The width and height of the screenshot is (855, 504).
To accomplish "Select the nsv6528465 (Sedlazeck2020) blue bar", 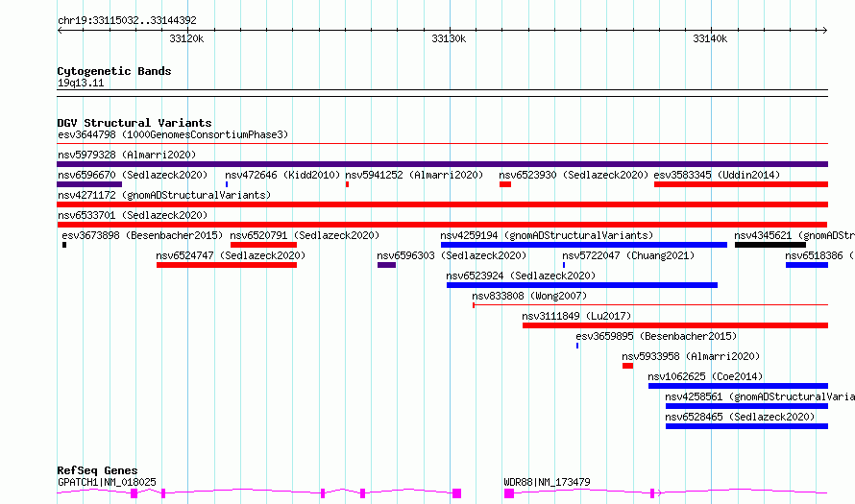I will [747, 426].
